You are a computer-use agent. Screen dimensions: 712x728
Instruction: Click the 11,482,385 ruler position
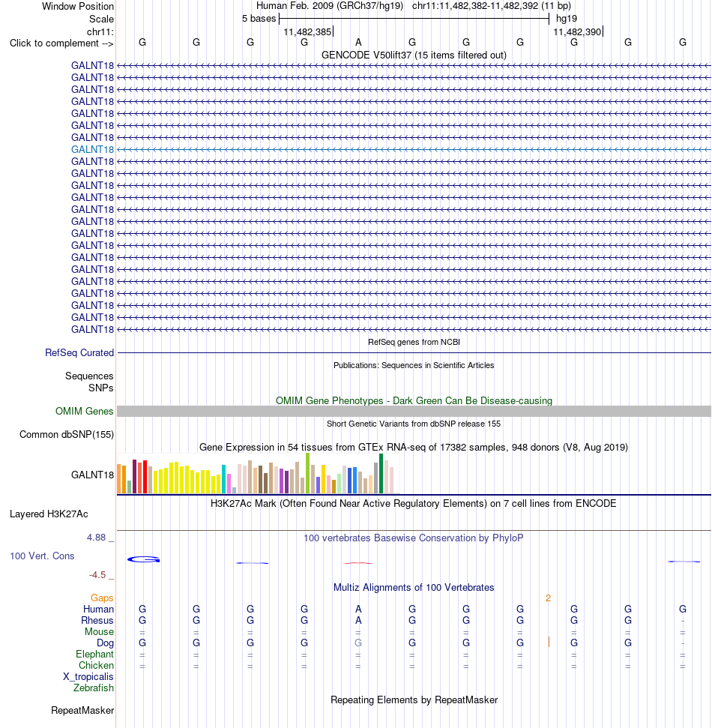pos(307,31)
